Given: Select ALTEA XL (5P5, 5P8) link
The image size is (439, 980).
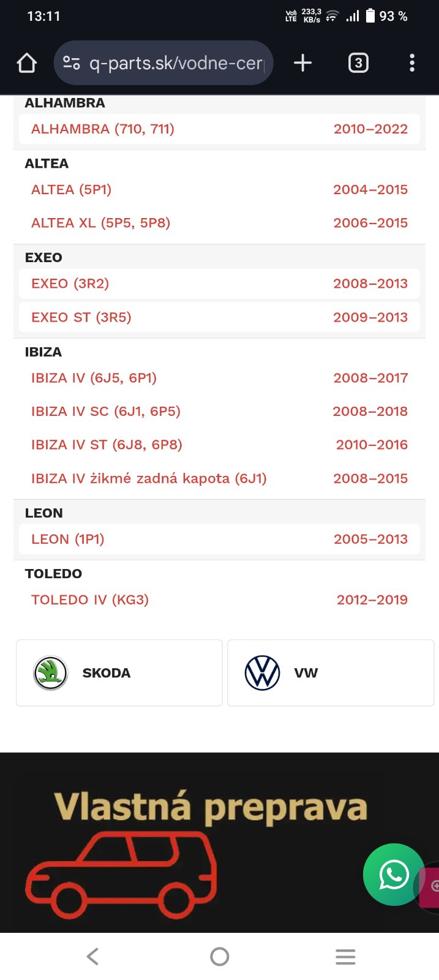Looking at the screenshot, I should (x=101, y=223).
